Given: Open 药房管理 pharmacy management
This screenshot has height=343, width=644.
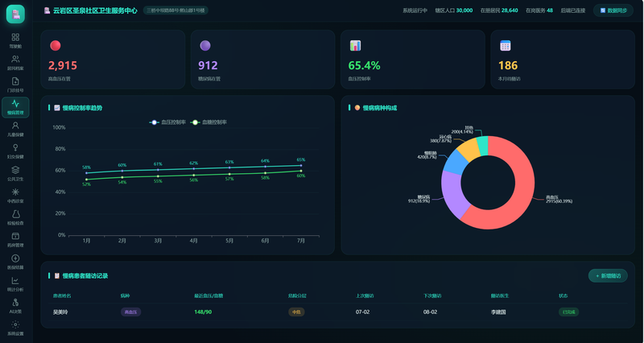Looking at the screenshot, I should [x=15, y=240].
